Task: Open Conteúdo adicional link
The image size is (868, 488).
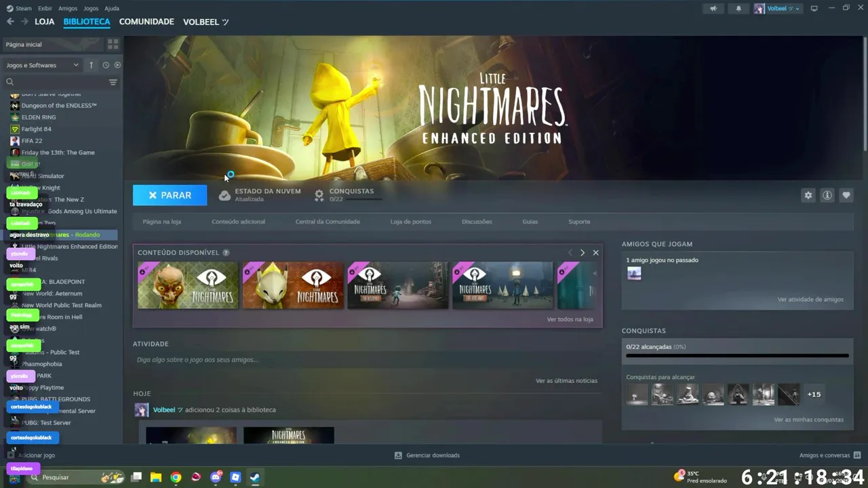Action: (239, 222)
